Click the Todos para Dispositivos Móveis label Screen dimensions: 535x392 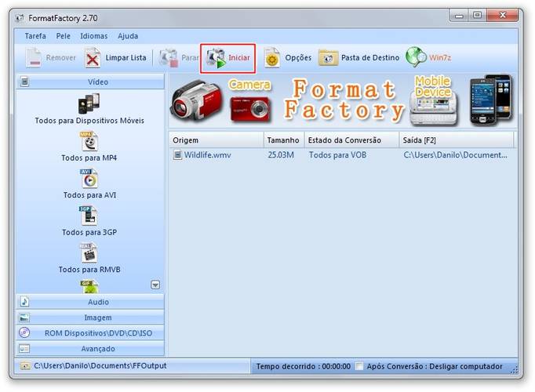pos(89,121)
